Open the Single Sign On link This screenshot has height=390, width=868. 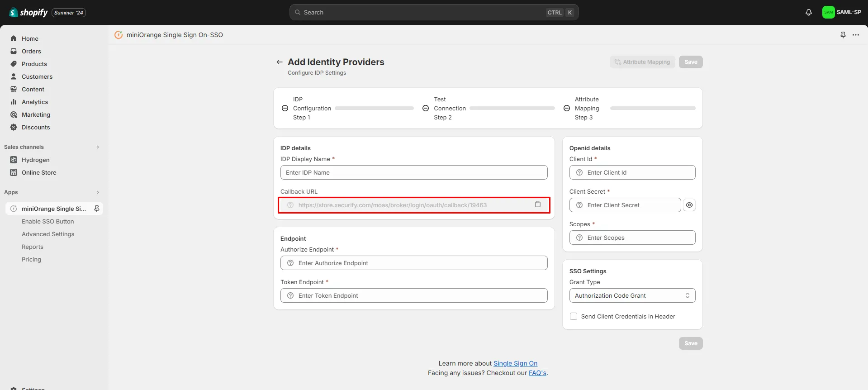[x=515, y=363]
